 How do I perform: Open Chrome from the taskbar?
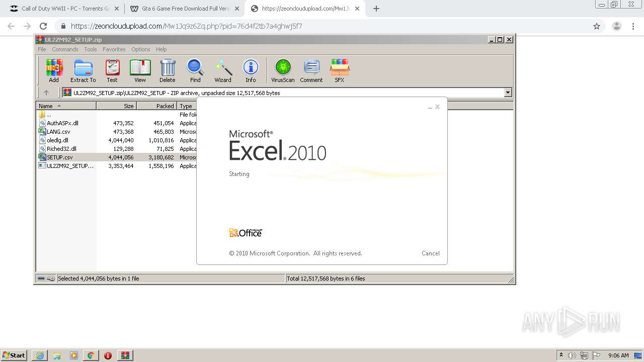[x=91, y=355]
